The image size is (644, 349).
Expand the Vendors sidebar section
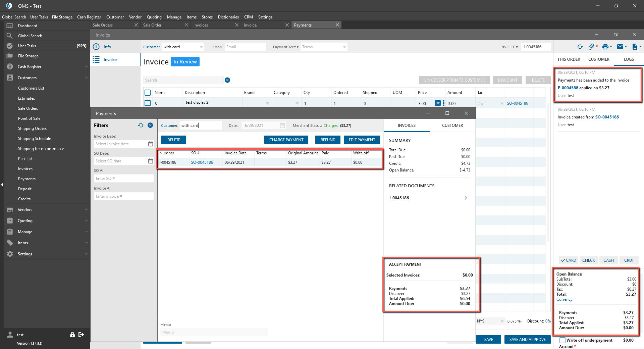(86, 210)
